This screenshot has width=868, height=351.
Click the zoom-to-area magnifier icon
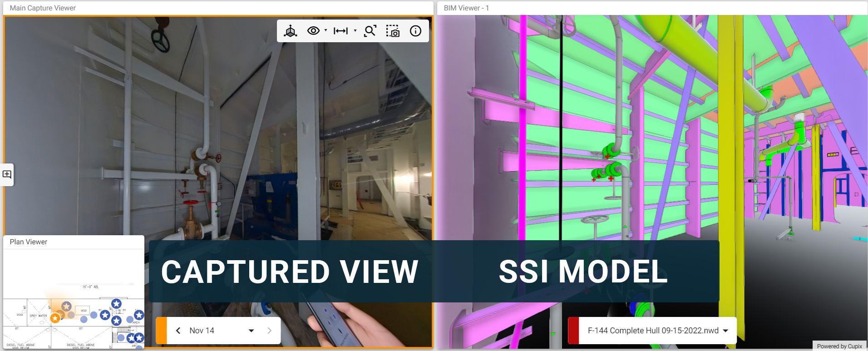point(370,31)
